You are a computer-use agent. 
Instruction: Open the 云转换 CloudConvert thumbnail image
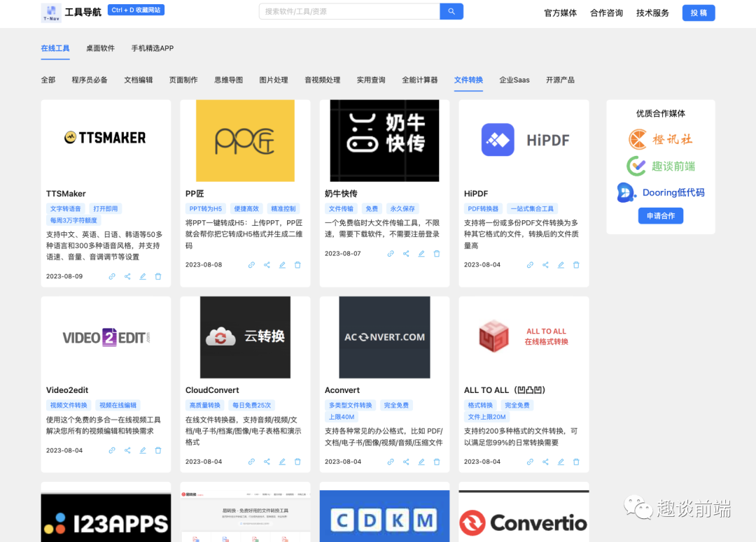click(246, 337)
